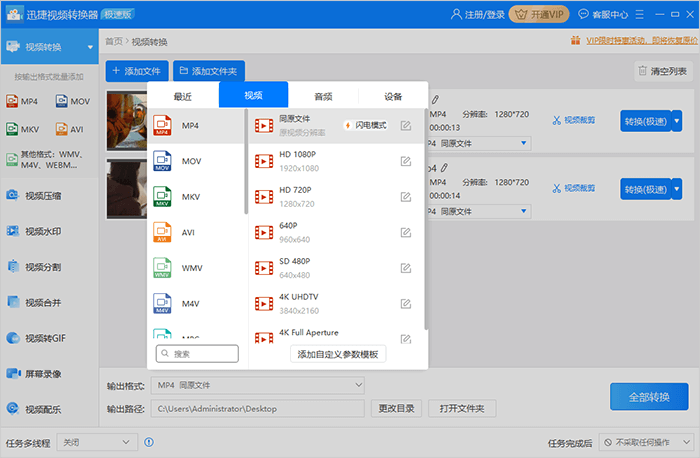
Task: Select AVI format in format list
Action: 196,233
